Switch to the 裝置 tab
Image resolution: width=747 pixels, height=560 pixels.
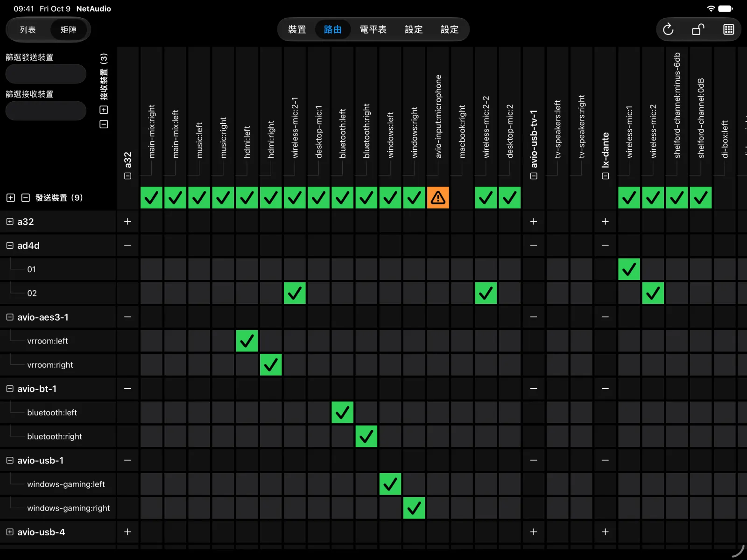tap(297, 29)
